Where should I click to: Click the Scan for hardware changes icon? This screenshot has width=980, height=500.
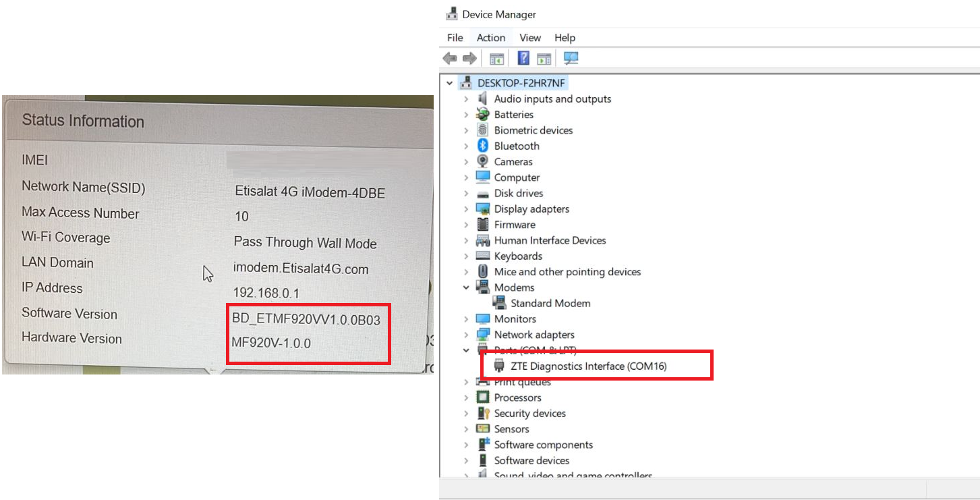571,59
